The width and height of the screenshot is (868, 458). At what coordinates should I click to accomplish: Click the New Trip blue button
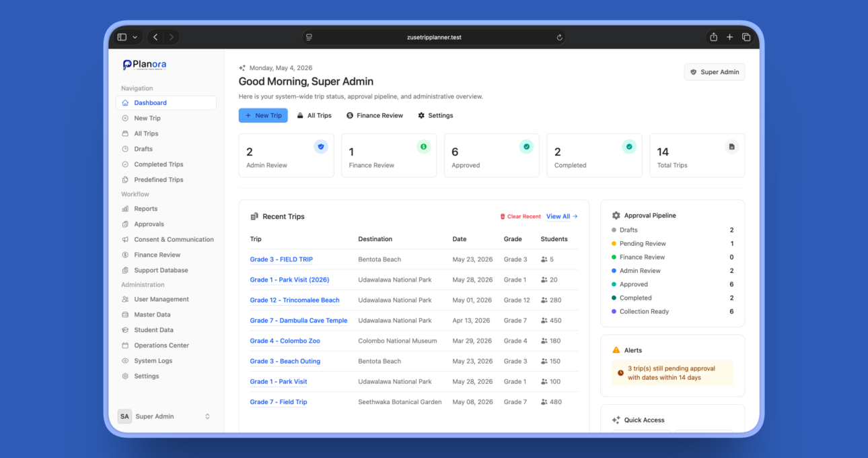point(263,115)
